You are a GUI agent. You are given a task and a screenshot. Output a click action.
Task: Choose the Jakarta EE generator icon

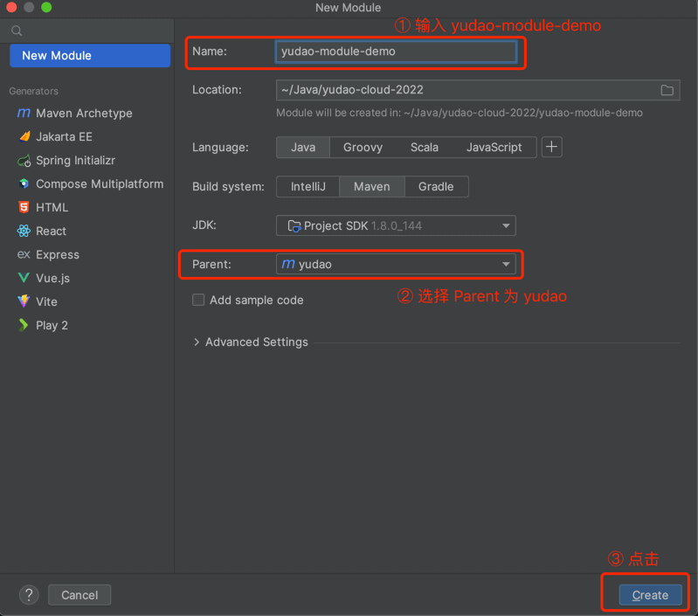tap(23, 137)
